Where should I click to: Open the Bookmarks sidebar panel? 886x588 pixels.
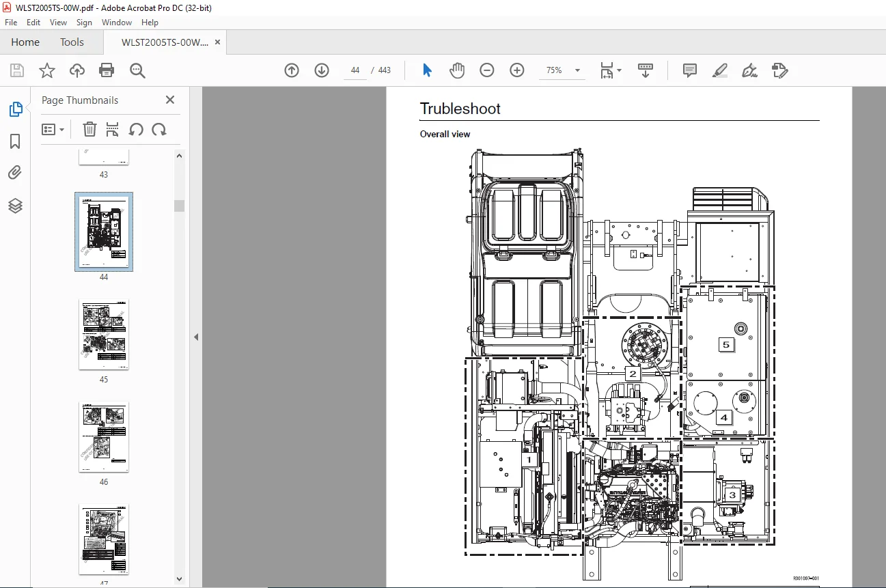pos(15,141)
